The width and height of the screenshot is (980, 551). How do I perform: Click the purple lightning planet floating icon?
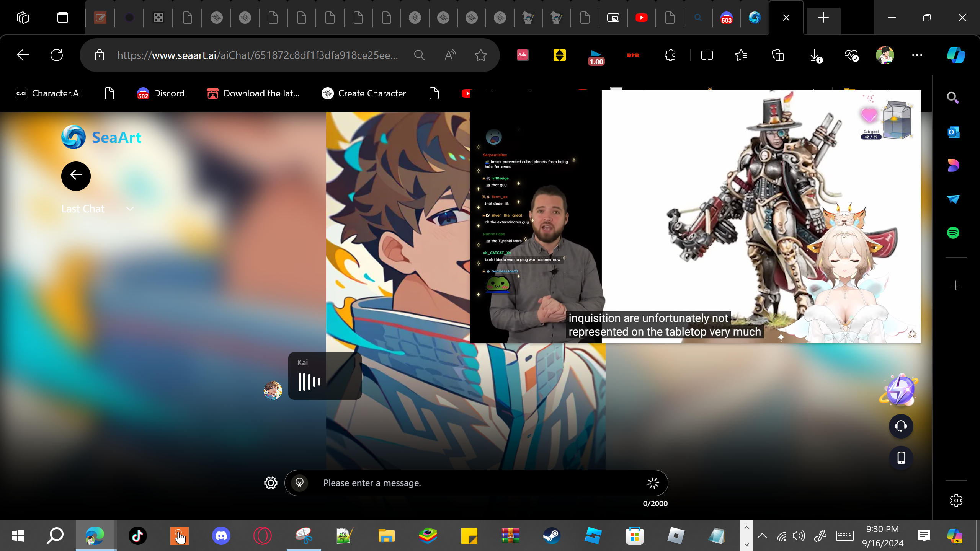(899, 390)
